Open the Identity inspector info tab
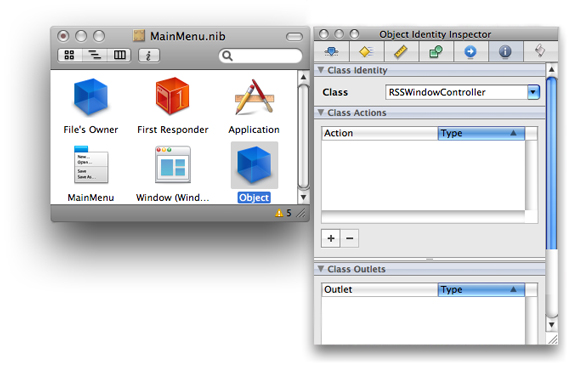 coord(505,51)
